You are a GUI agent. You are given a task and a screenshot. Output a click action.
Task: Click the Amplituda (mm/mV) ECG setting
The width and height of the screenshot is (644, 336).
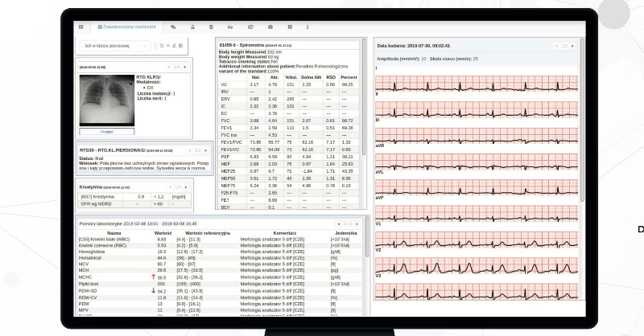pos(401,59)
